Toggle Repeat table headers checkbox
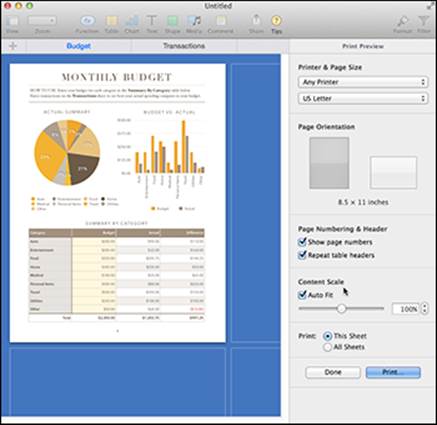The width and height of the screenshot is (437, 425). tap(302, 255)
